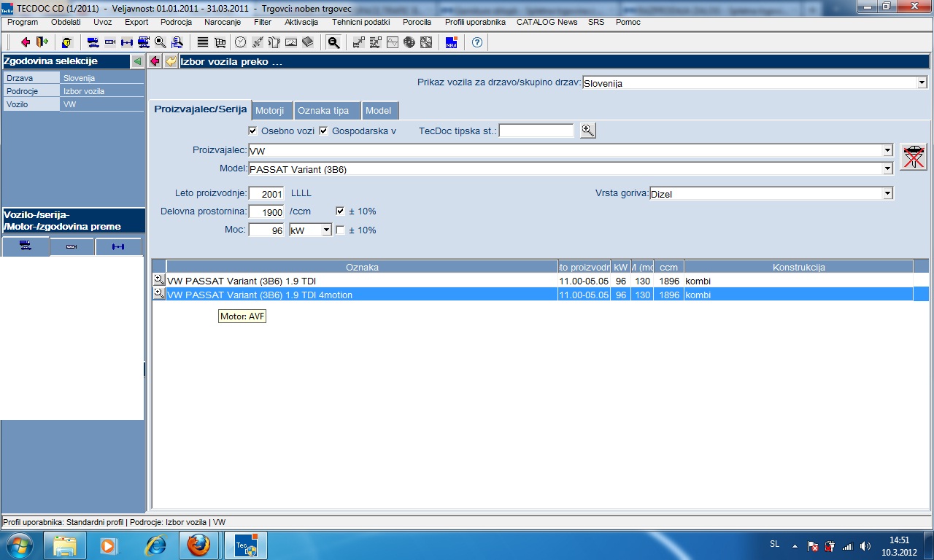Open Internet Explorer from the taskbar

point(156,545)
